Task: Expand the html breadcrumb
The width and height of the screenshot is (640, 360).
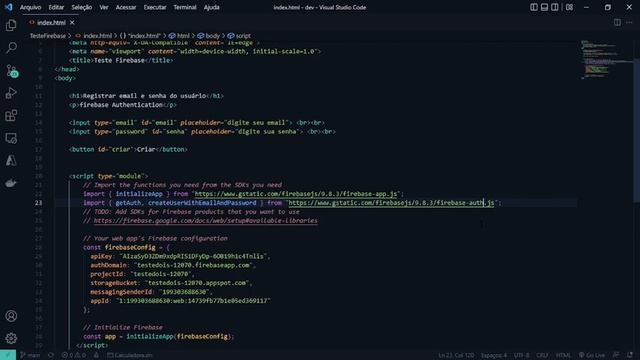Action: coord(179,36)
